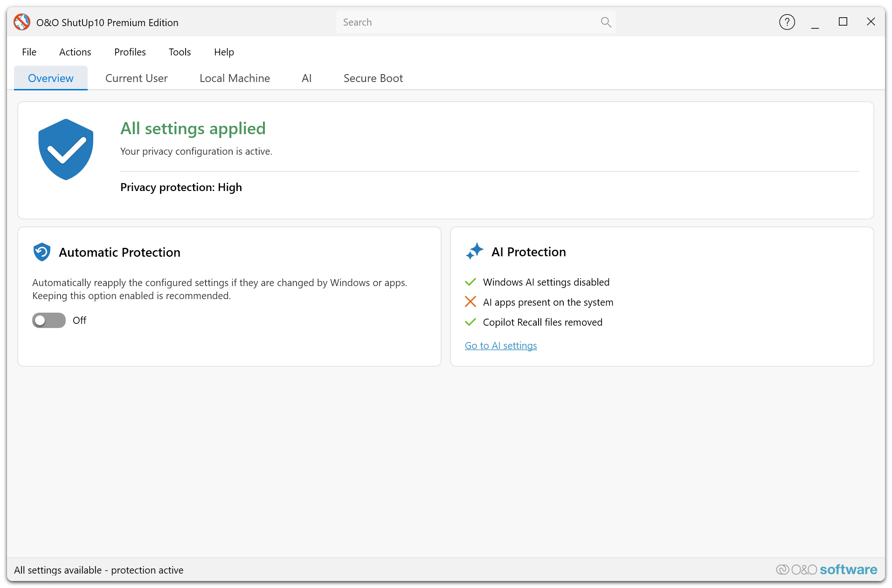Open the Tools menu
This screenshot has width=892, height=588.
pyautogui.click(x=180, y=52)
